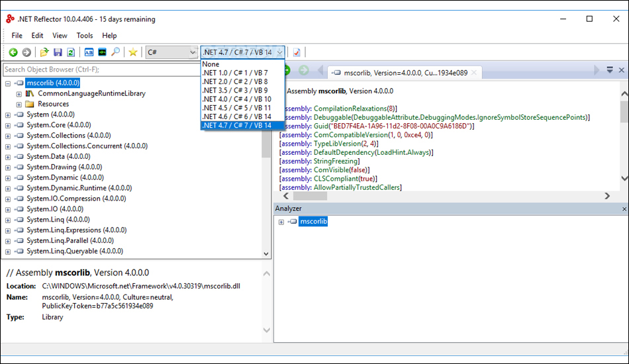Click the Resources folder icon
629x364 pixels.
pyautogui.click(x=30, y=104)
